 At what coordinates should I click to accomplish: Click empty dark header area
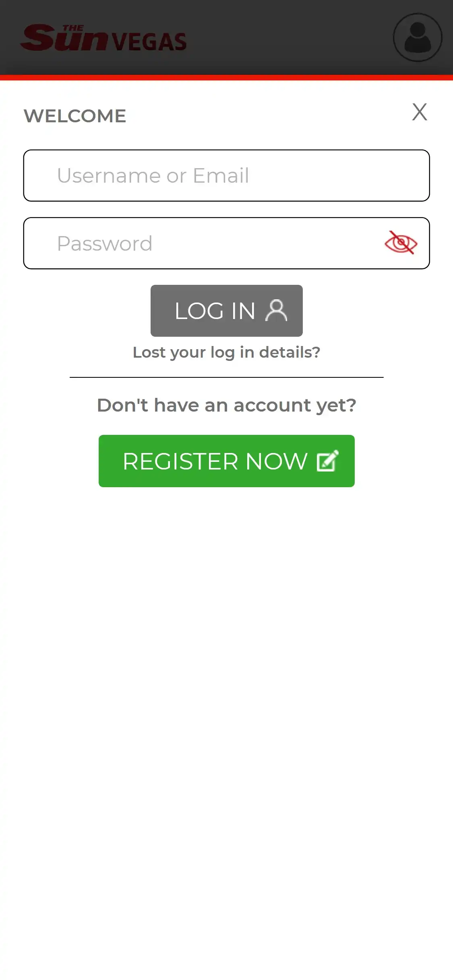[x=290, y=37]
